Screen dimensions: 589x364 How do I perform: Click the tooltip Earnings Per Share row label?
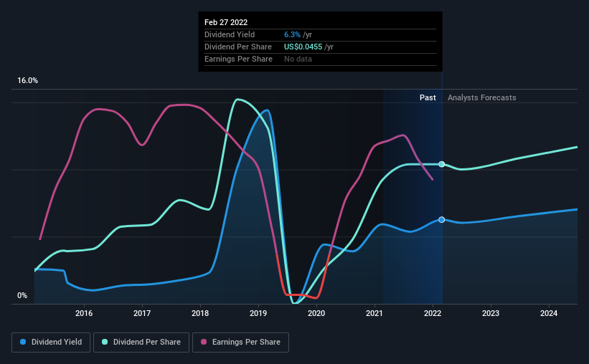[x=238, y=59]
